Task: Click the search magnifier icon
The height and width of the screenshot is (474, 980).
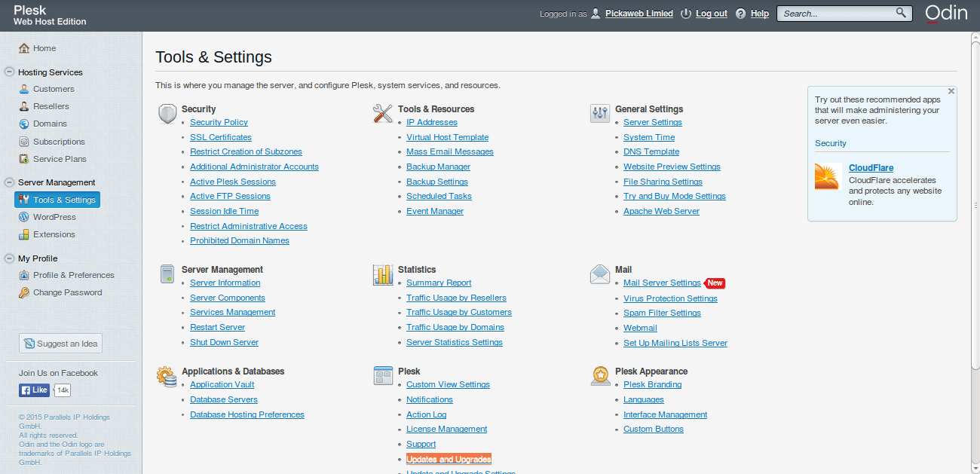Action: pyautogui.click(x=901, y=13)
